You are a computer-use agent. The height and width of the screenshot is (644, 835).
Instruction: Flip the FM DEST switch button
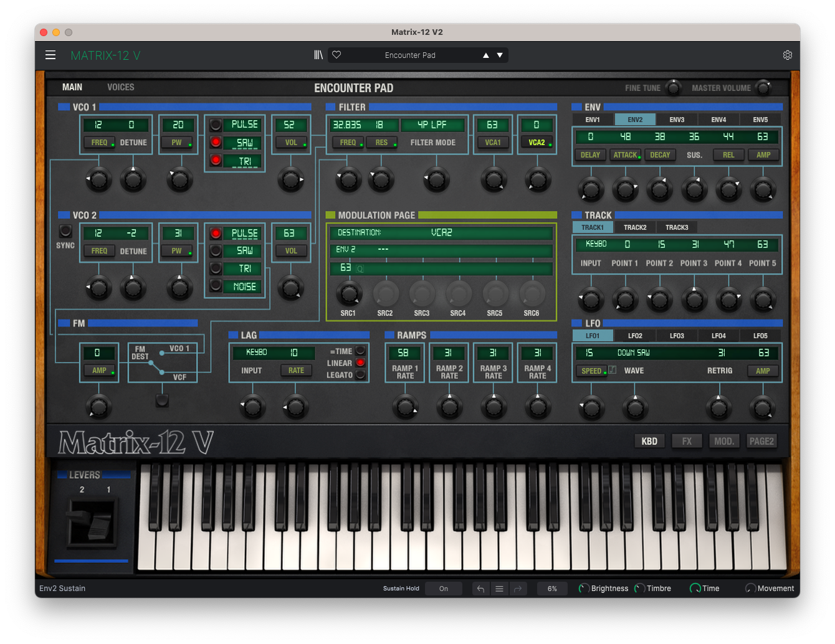pyautogui.click(x=162, y=400)
